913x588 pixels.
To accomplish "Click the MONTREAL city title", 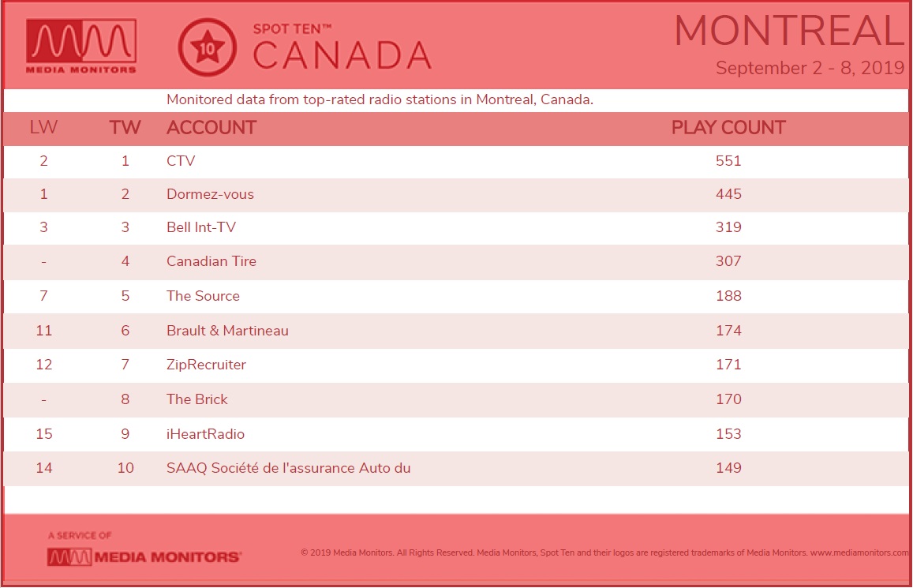I will pyautogui.click(x=790, y=30).
